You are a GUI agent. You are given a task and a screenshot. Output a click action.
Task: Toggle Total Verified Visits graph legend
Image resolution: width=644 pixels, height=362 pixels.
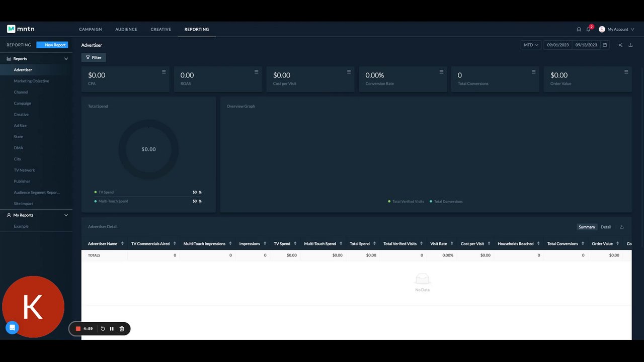coord(406,202)
